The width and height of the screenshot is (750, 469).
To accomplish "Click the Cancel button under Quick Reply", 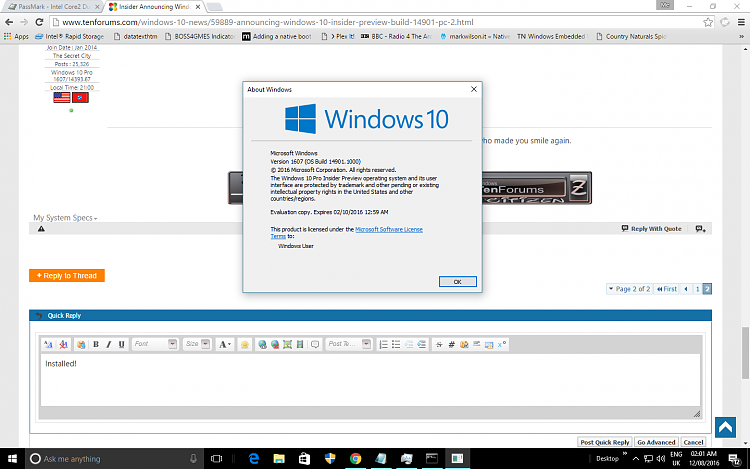I will 693,442.
